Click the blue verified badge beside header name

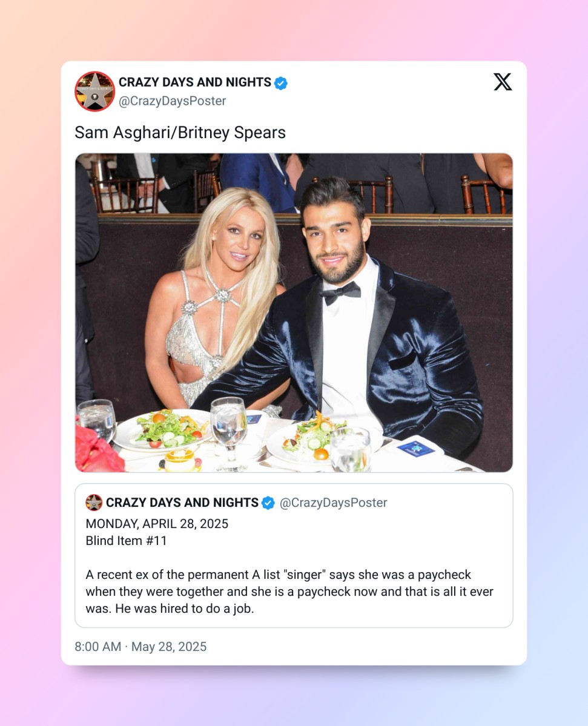click(280, 83)
